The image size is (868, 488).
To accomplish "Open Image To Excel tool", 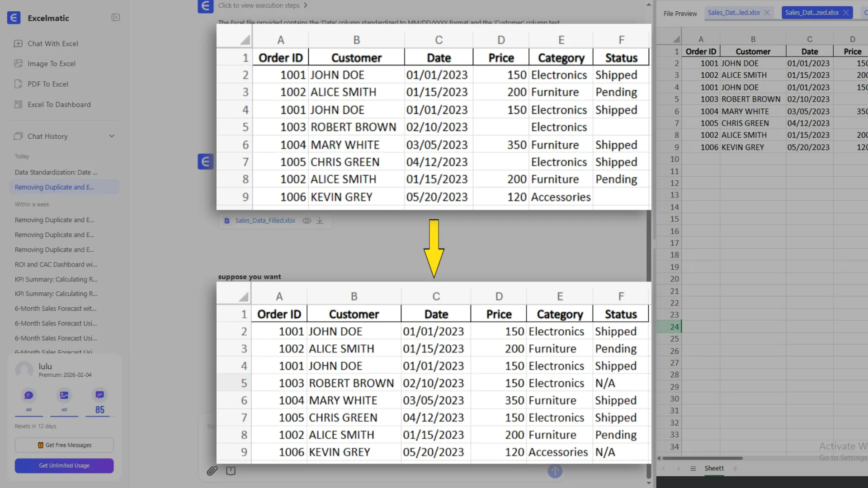I will coord(51,64).
